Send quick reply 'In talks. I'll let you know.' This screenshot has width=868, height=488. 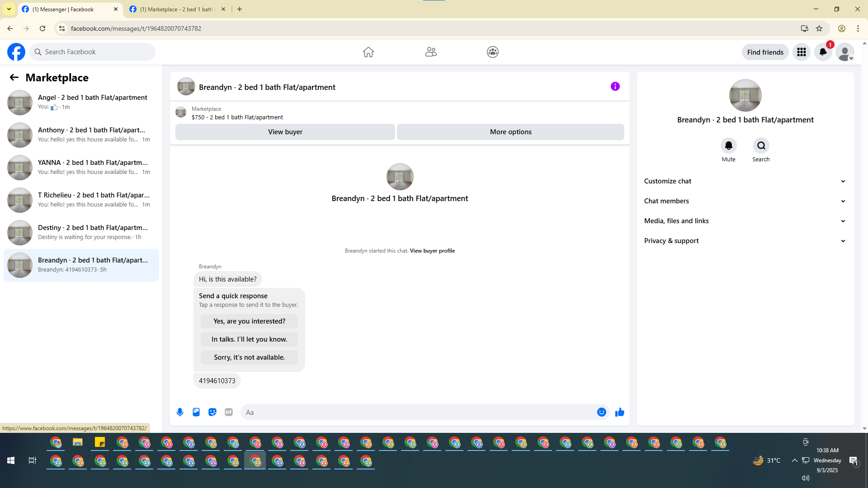point(250,339)
